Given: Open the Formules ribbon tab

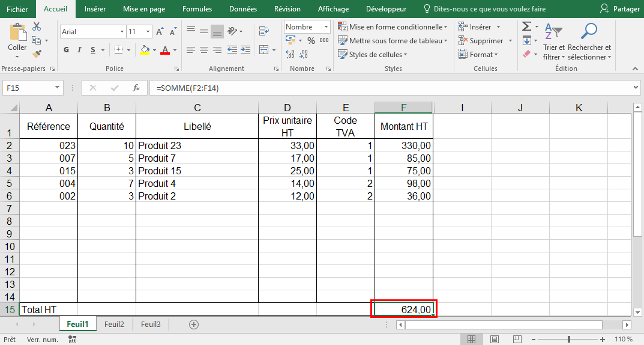Looking at the screenshot, I should [x=197, y=9].
